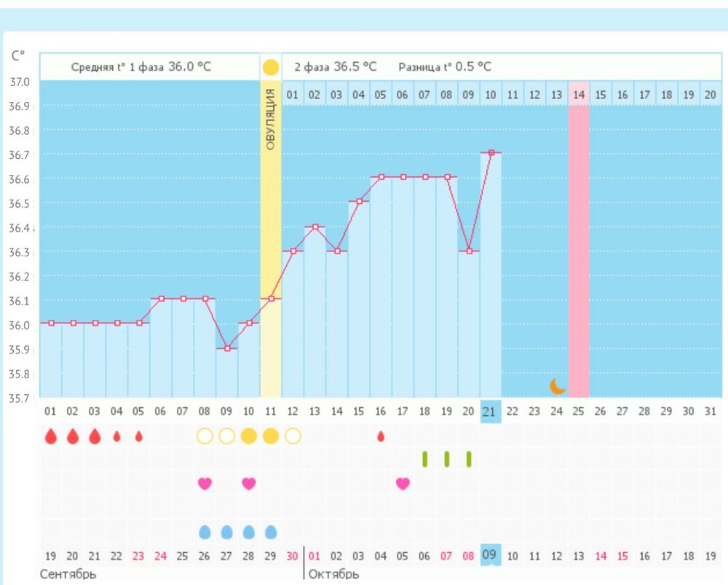728x585 pixels.
Task: Click the phase-two day 01 header cell
Action: (292, 94)
